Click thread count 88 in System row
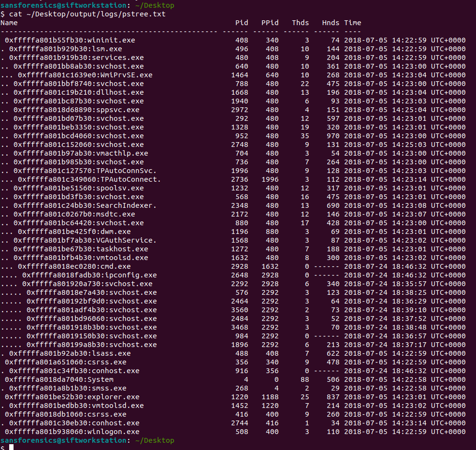The height and width of the screenshot is (450, 476). coord(305,379)
